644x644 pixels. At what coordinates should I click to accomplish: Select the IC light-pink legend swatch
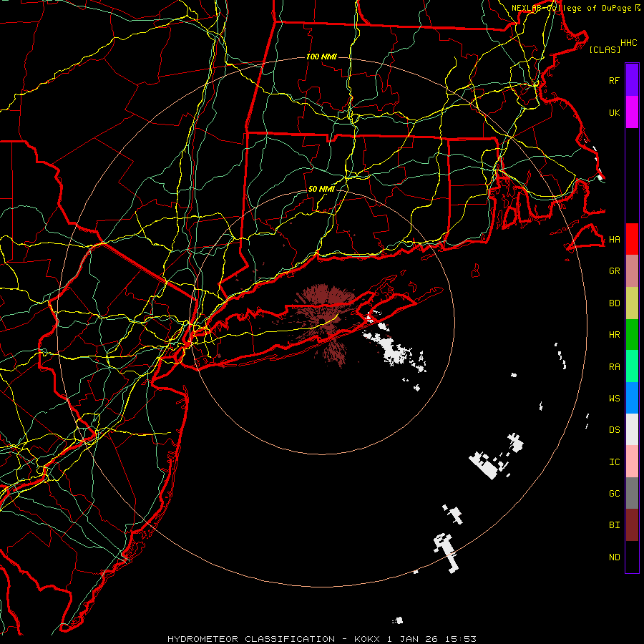[x=632, y=462]
